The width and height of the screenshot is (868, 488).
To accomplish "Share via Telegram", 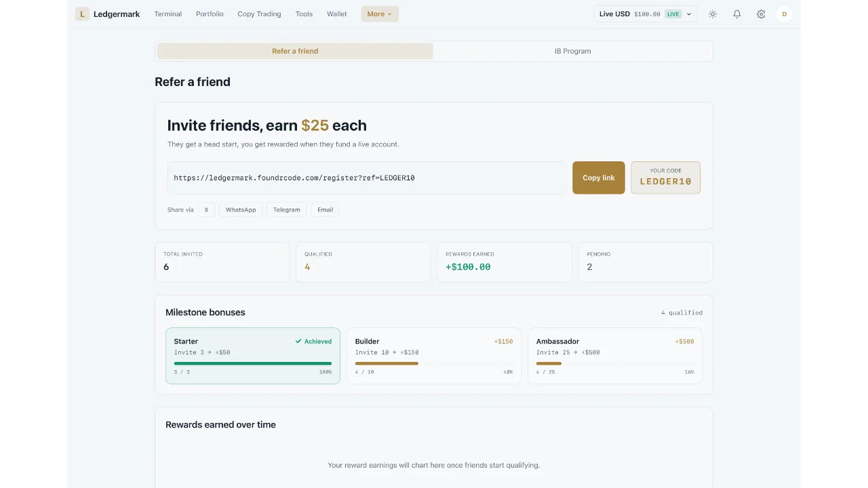I will coord(287,209).
